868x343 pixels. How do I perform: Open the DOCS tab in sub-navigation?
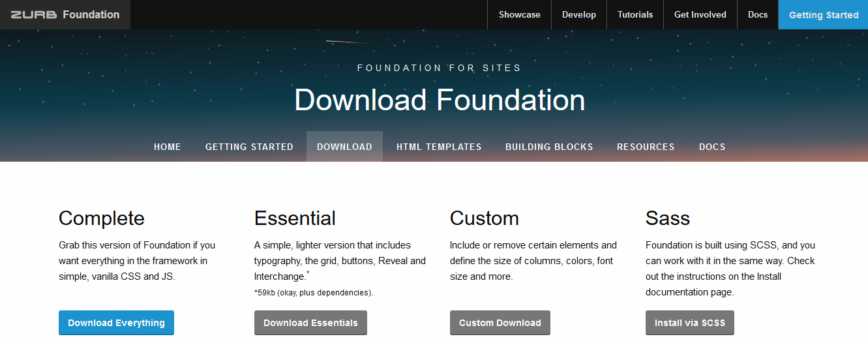(x=712, y=147)
